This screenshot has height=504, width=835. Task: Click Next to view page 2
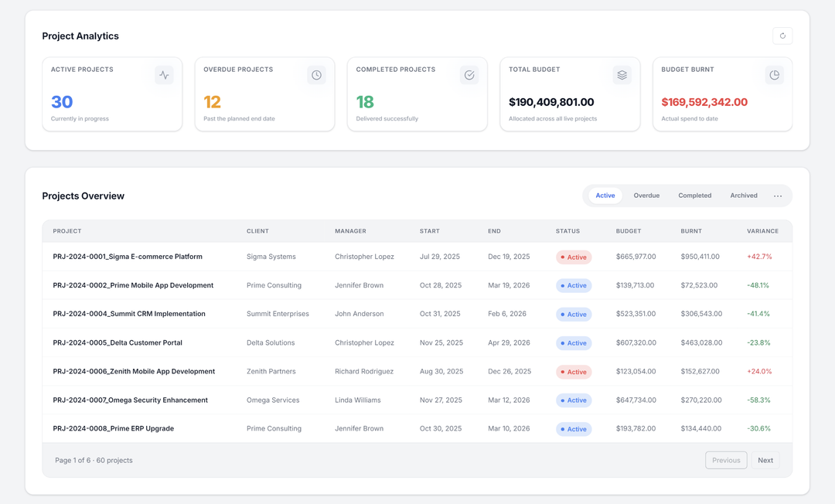[765, 460]
